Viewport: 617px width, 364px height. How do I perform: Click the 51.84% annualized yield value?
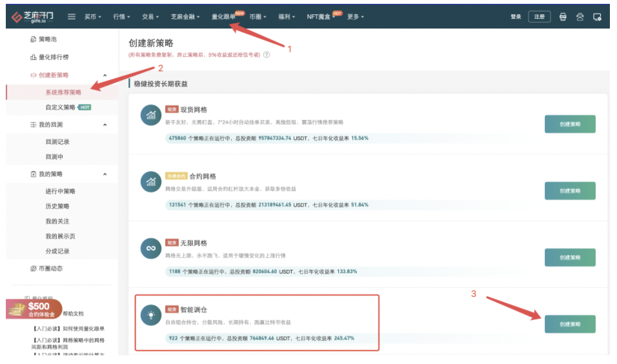tap(359, 205)
